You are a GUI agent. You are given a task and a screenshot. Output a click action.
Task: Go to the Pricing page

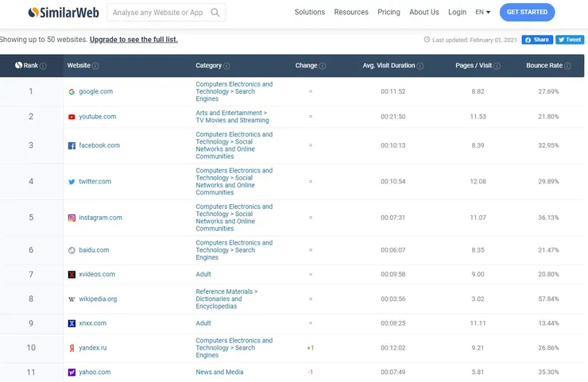[389, 13]
